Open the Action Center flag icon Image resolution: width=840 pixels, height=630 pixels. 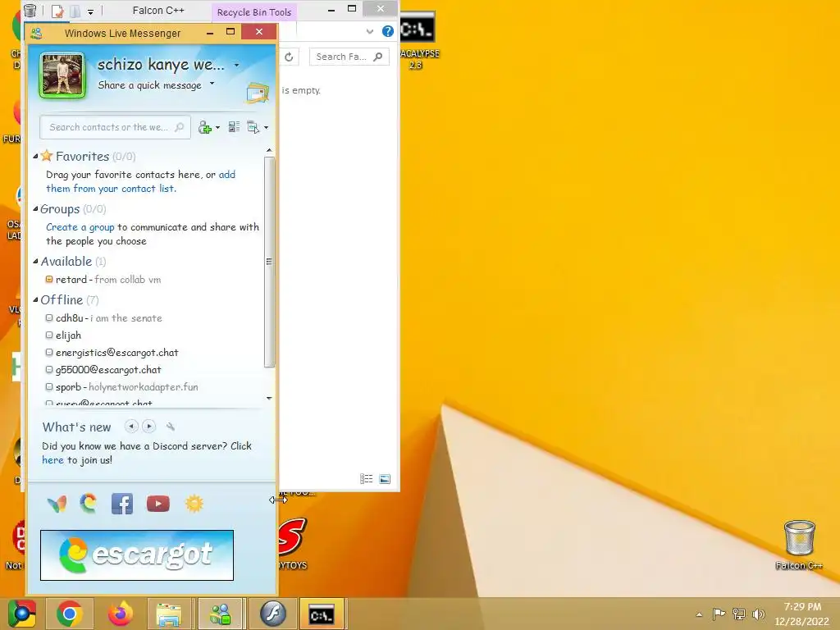click(719, 614)
